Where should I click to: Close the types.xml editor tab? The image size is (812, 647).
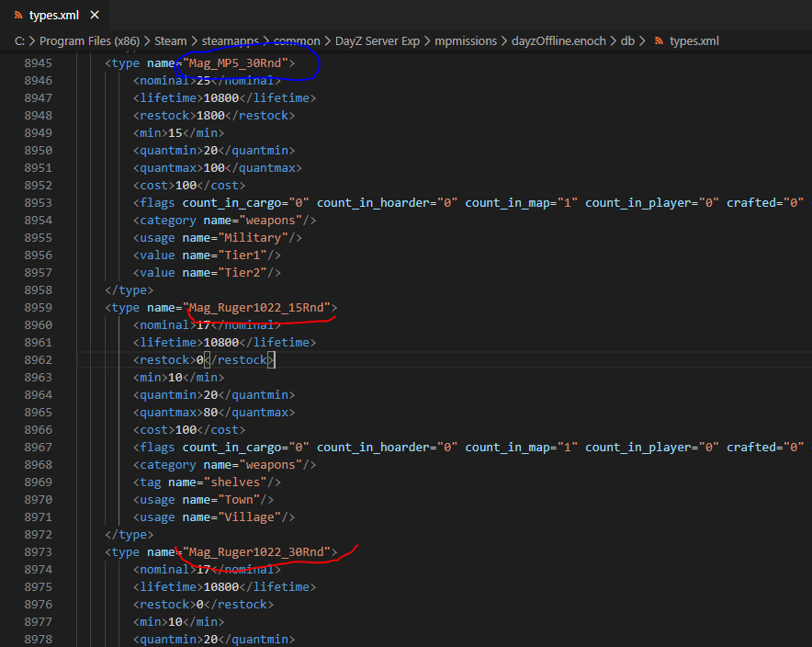pyautogui.click(x=95, y=15)
